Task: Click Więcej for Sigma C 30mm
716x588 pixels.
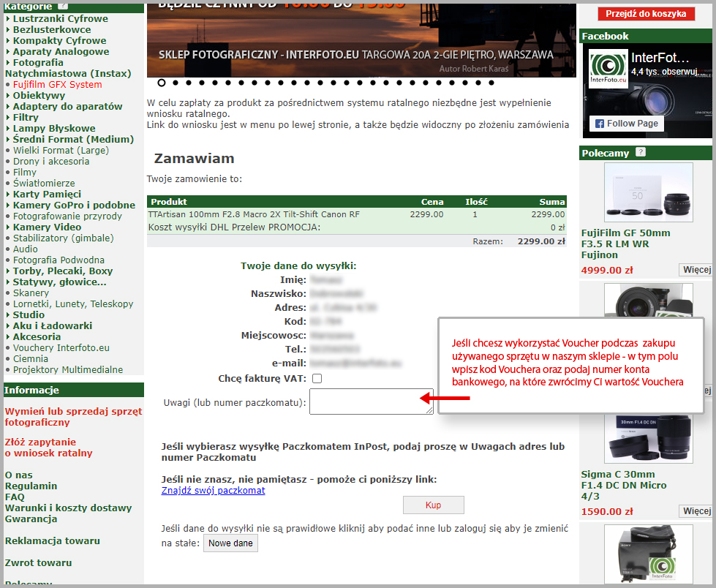Action: (x=696, y=511)
